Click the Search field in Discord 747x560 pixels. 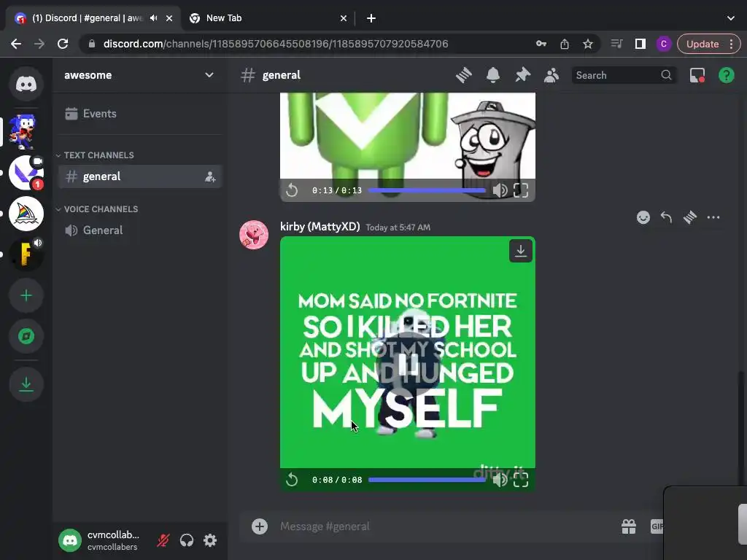point(624,75)
